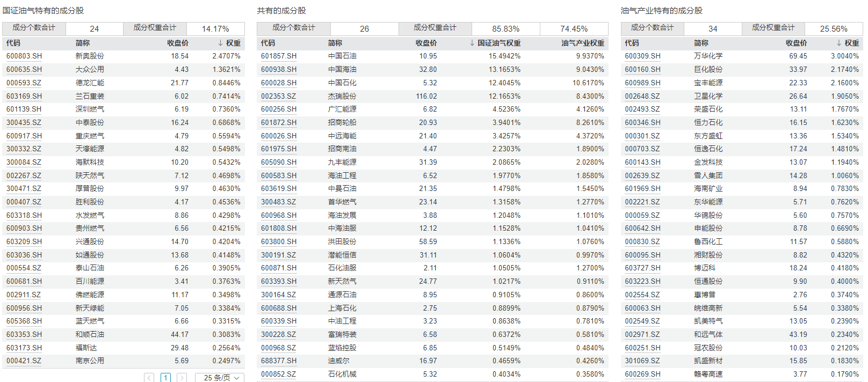The image size is (868, 382).
Task: Open stock code 000421.SZ link
Action: pyautogui.click(x=24, y=361)
